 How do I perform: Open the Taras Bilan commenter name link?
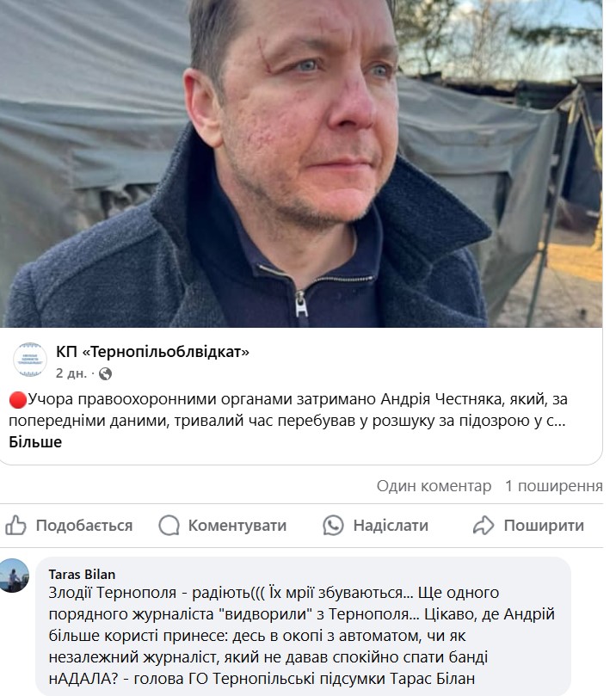click(x=82, y=575)
